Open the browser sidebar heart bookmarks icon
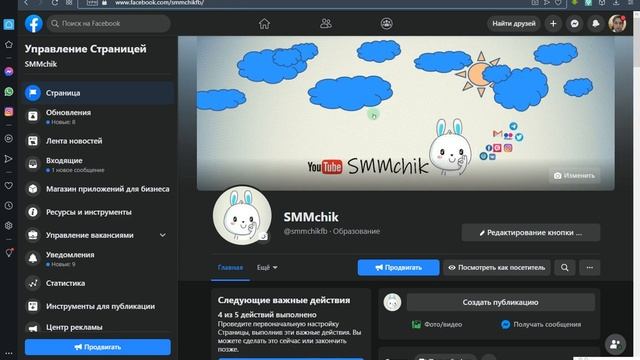Viewport: 640px width, 360px height. pos(9,185)
